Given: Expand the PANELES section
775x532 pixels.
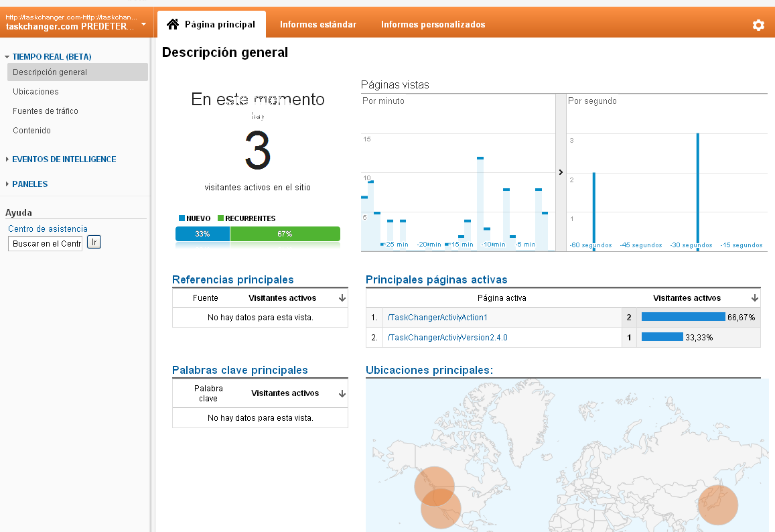Looking at the screenshot, I should 7,184.
